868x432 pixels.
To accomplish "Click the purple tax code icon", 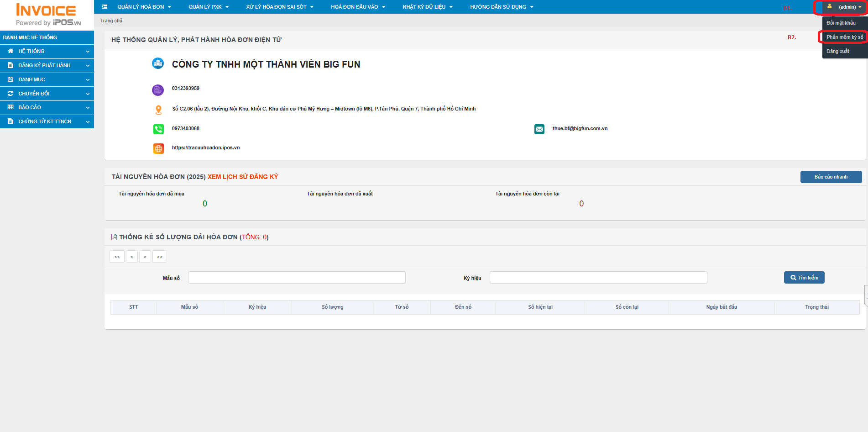I will 157,90.
